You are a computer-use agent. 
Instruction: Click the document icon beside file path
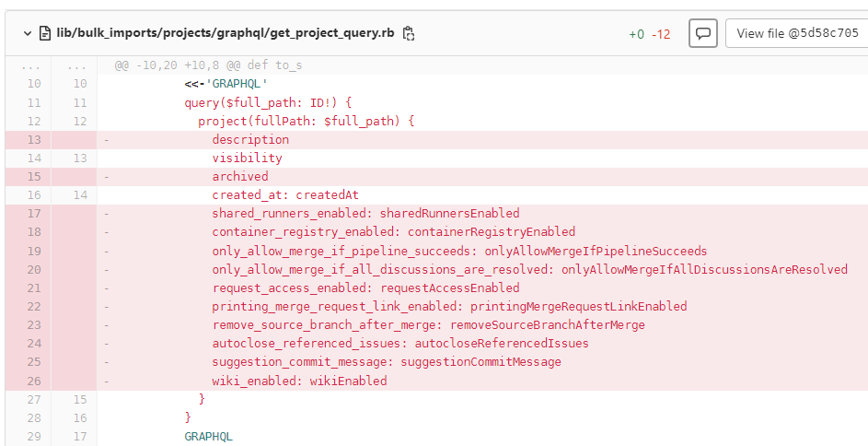coord(44,33)
